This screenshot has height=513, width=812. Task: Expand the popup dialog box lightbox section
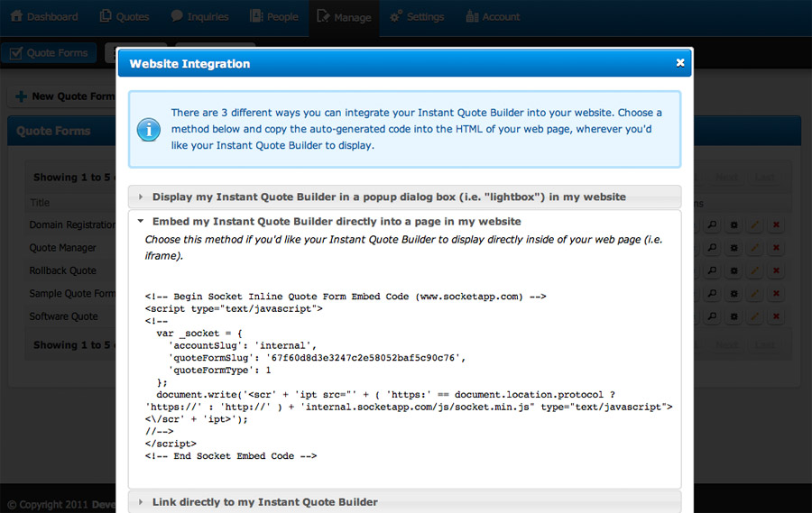tap(388, 197)
